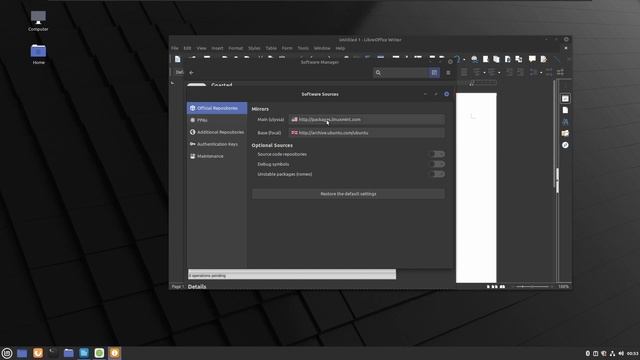This screenshot has height=360, width=640.
Task: Switch to Software Manager taskbar entry
Action: pyautogui.click(x=99, y=353)
